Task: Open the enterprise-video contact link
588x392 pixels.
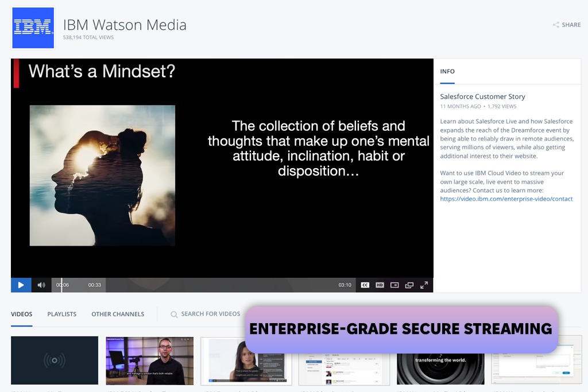Action: pyautogui.click(x=506, y=199)
